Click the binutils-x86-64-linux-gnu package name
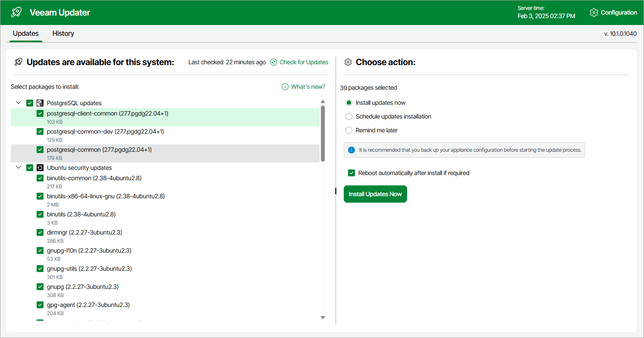The height and width of the screenshot is (338, 644). [x=106, y=196]
